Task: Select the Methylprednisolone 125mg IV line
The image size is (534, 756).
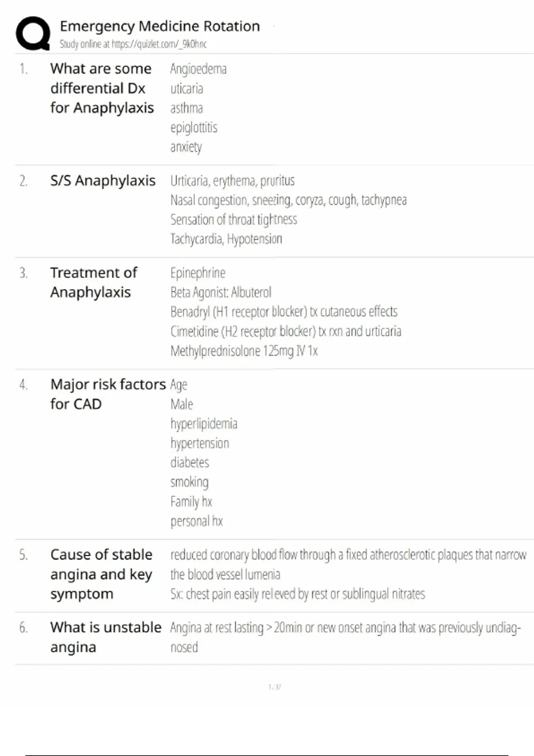Action: [x=244, y=351]
